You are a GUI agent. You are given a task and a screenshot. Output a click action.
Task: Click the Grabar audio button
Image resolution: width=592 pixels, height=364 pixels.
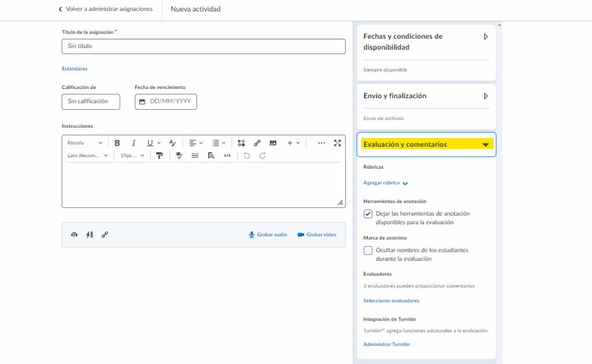(x=268, y=235)
